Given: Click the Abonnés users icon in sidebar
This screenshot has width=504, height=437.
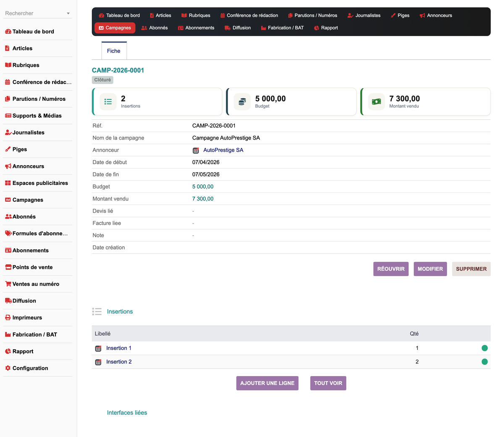Looking at the screenshot, I should (8, 217).
